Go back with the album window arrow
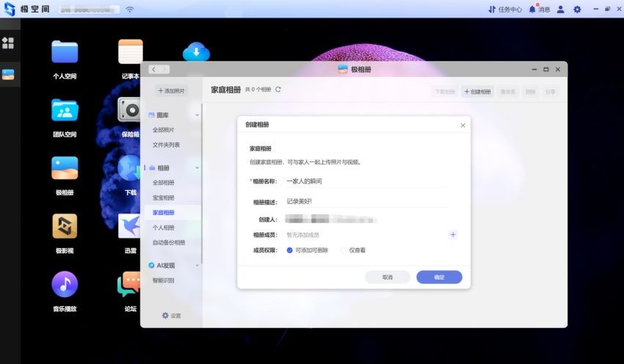 (x=153, y=69)
